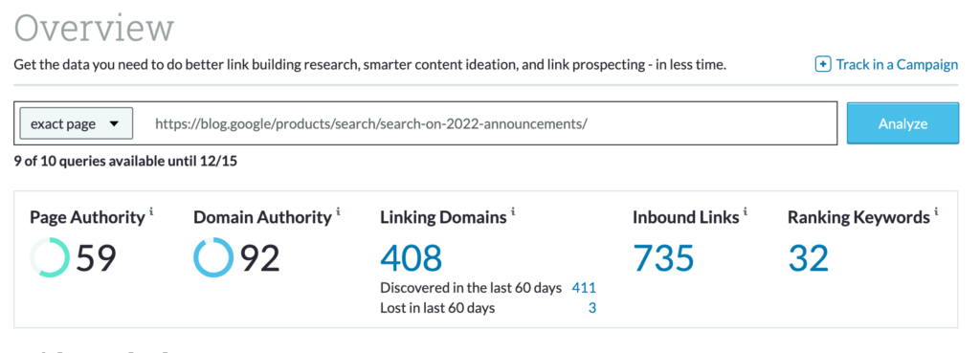The width and height of the screenshot is (980, 353).
Task: Click the Analyze button
Action: [902, 123]
